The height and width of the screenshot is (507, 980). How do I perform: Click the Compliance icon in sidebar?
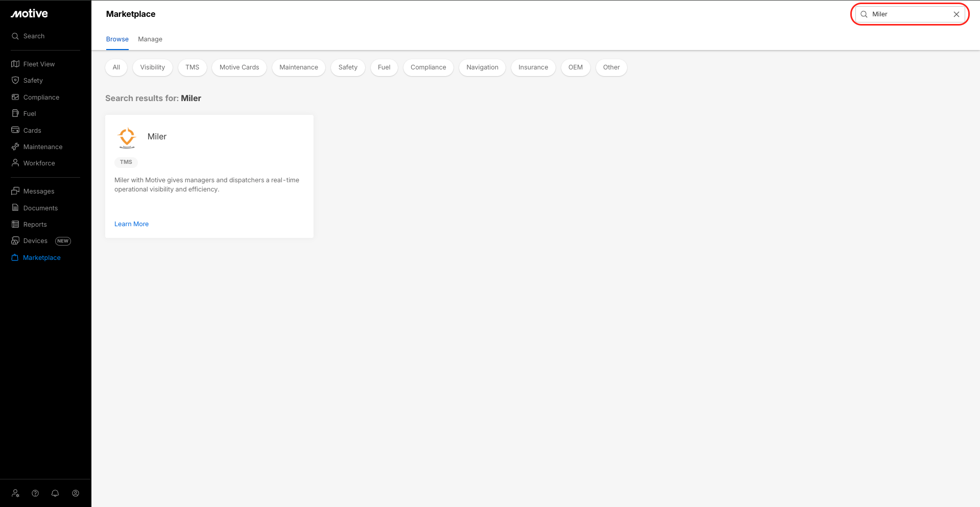tap(15, 98)
